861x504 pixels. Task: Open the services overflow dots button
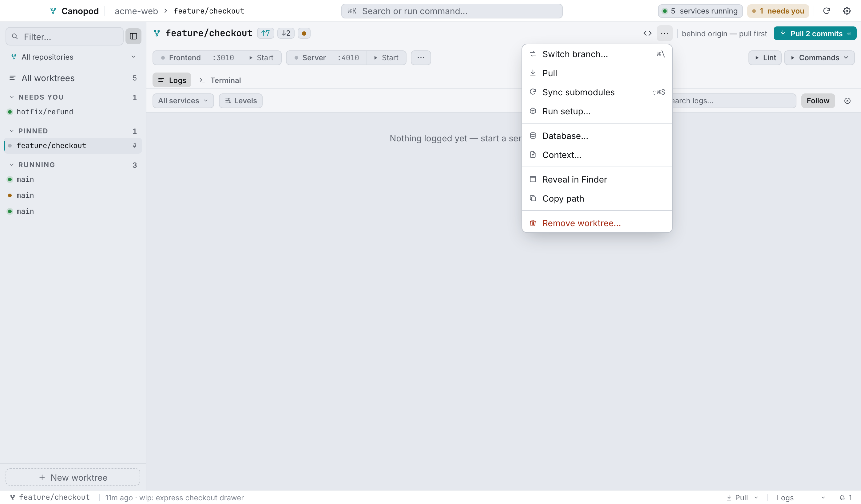(x=421, y=57)
